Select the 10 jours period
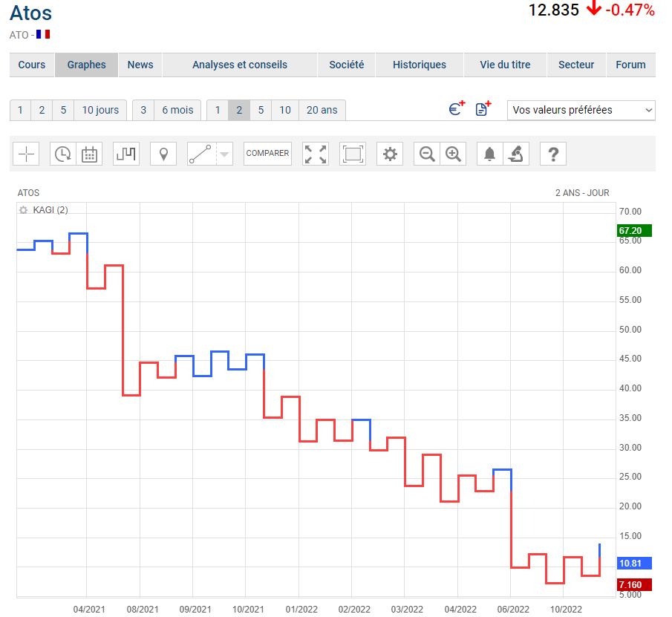This screenshot has width=672, height=617. coord(100,110)
